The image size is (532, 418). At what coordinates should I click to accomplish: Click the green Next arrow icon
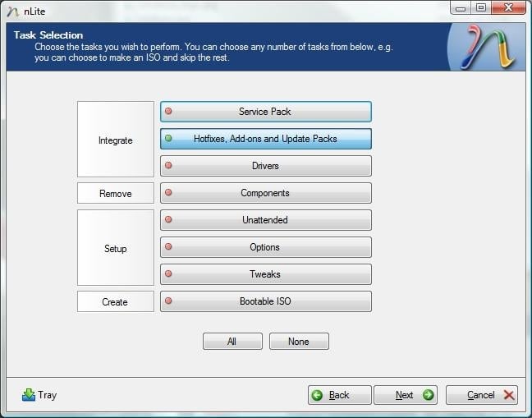(427, 395)
